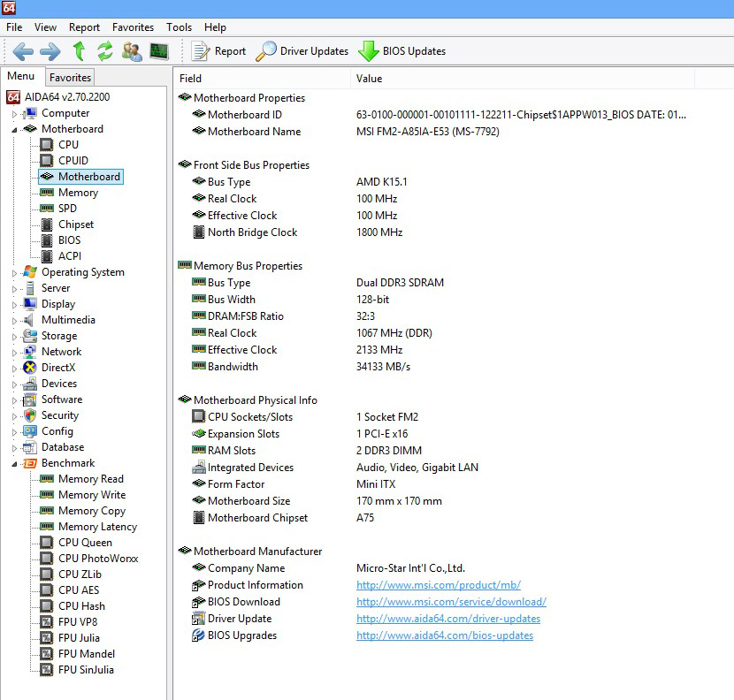
Task: Open the msi.com product/mb link
Action: (438, 585)
